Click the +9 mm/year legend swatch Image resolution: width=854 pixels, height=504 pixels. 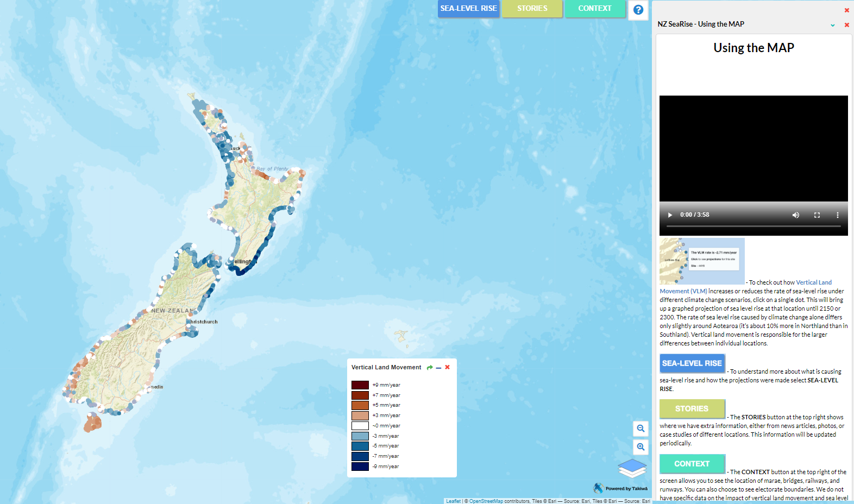(x=360, y=385)
